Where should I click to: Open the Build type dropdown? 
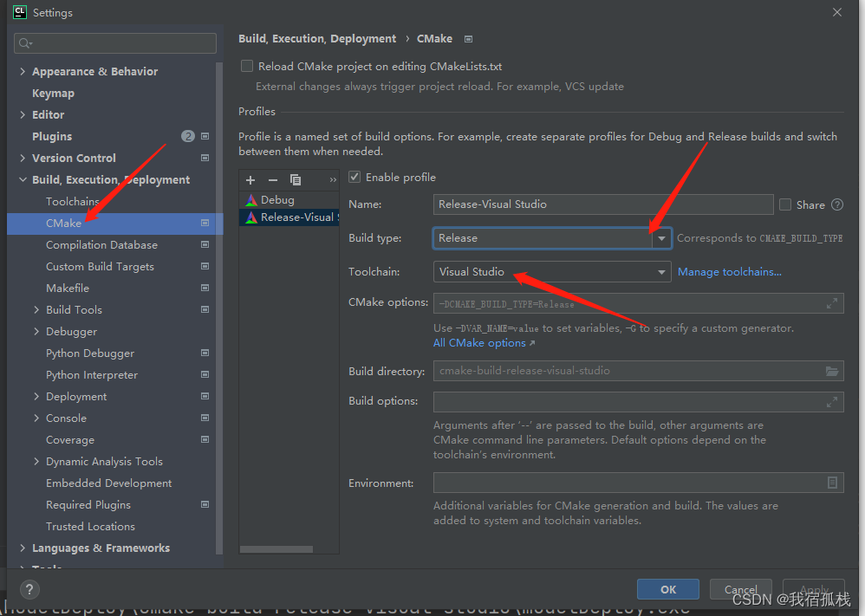click(x=661, y=238)
